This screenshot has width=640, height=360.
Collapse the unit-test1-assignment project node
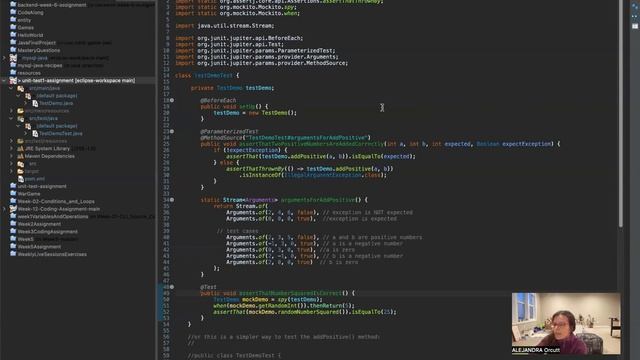click(x=4, y=80)
